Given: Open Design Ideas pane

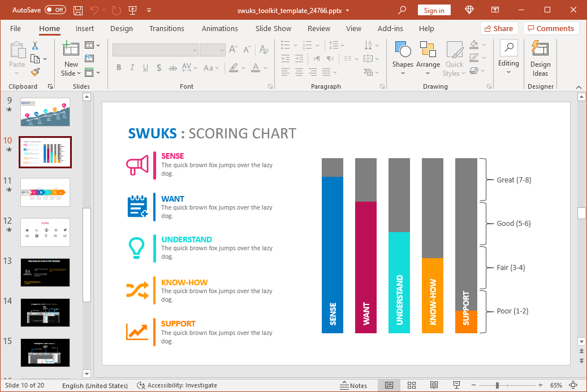Looking at the screenshot, I should point(540,59).
